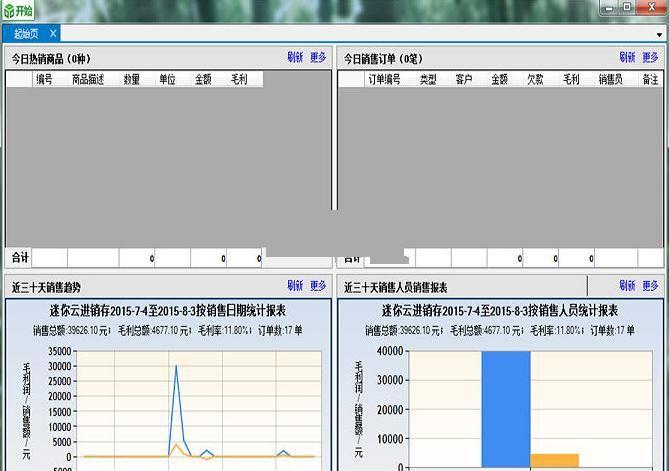Show 更多 for 今日销售订单
Viewport: 669px width, 471px height.
pyautogui.click(x=650, y=57)
